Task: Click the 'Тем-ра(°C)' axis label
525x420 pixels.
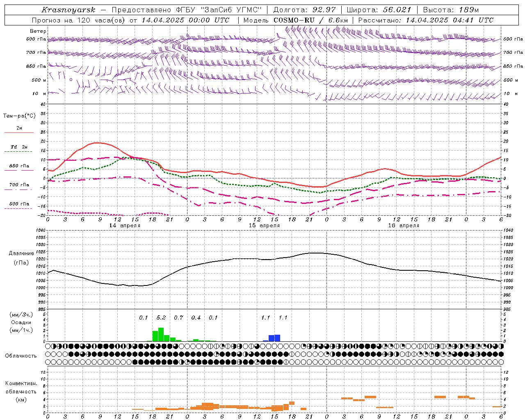Action: (19, 116)
